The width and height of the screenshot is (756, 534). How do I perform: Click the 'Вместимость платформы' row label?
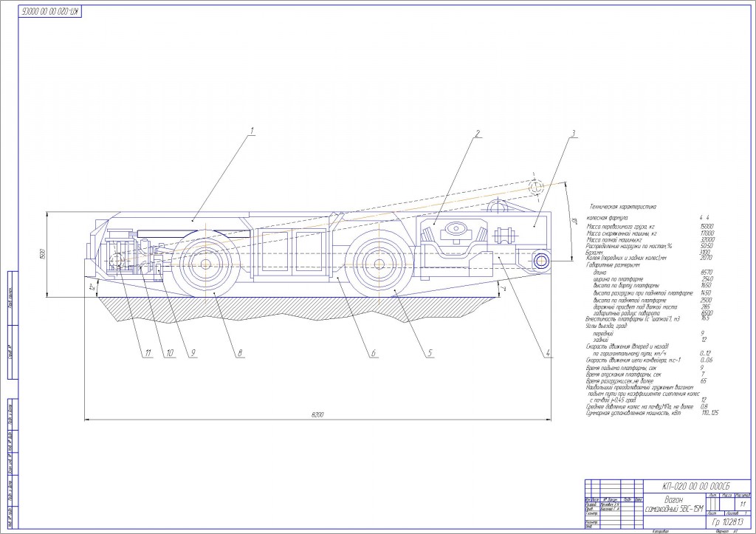point(633,319)
